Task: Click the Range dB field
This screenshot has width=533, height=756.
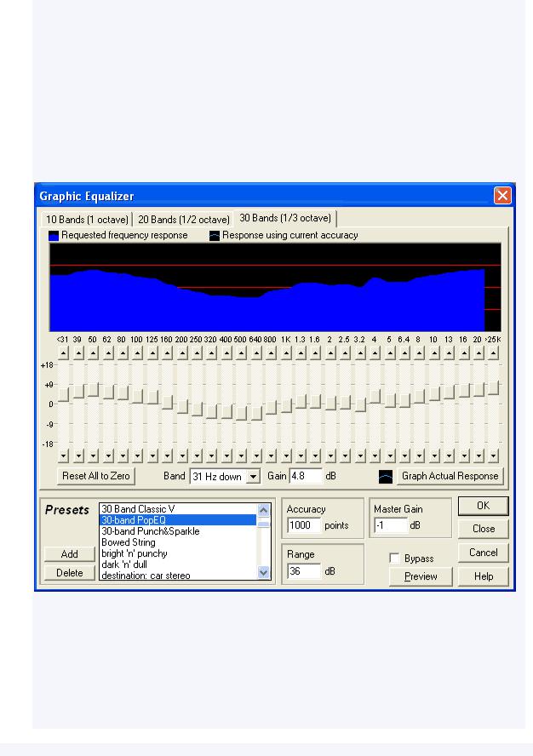Action: 304,571
